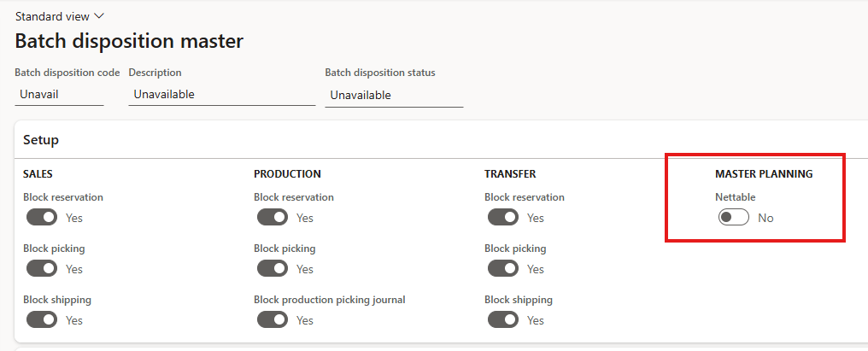This screenshot has height=351, width=868.
Task: Click the SALES group heading
Action: [x=38, y=174]
